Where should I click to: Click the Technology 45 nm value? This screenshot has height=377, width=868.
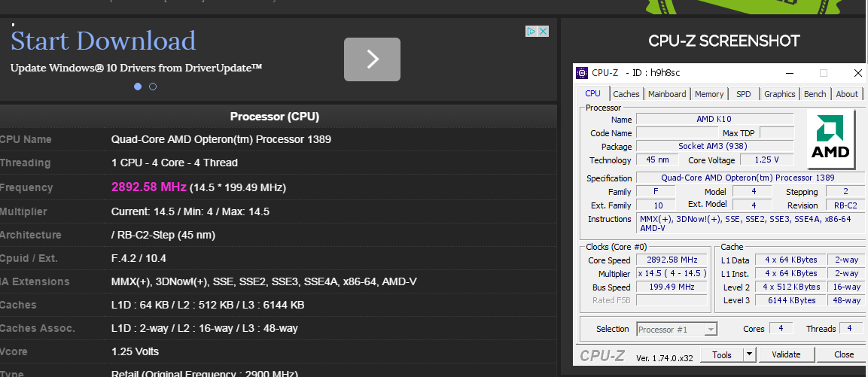pos(657,160)
